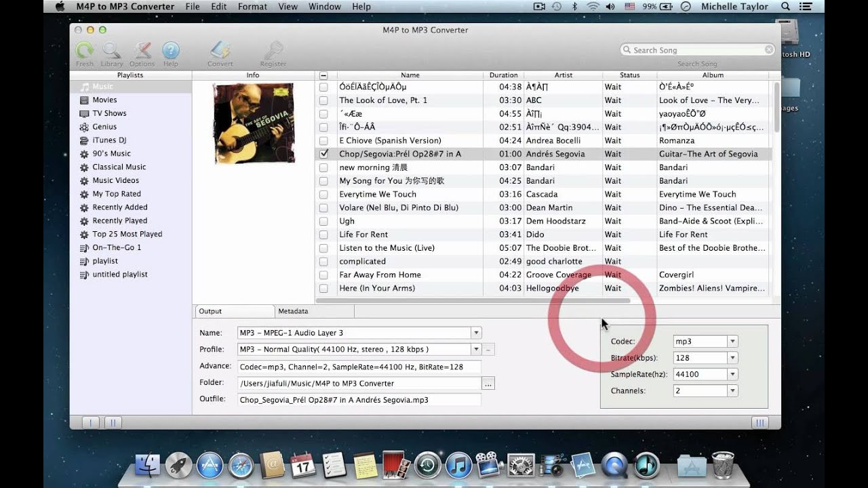Check the box for The Look of Love, Pt. 1
This screenshot has width=868, height=488.
[323, 100]
